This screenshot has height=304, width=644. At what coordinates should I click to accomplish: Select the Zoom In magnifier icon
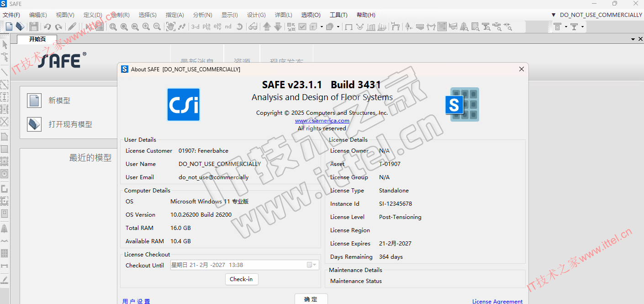click(x=146, y=27)
